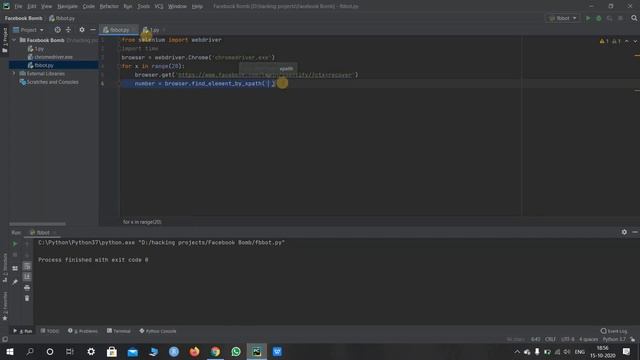640x360 pixels.
Task: Open the VCS menu
Action: tap(159, 6)
